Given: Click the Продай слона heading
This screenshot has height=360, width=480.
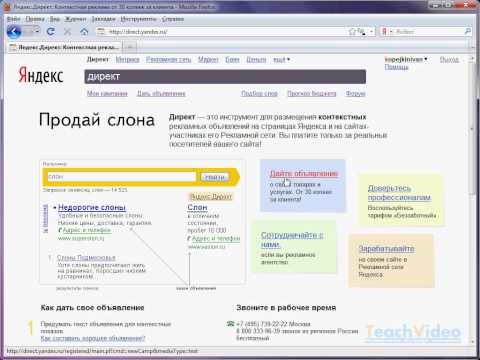Looking at the screenshot, I should (97, 120).
